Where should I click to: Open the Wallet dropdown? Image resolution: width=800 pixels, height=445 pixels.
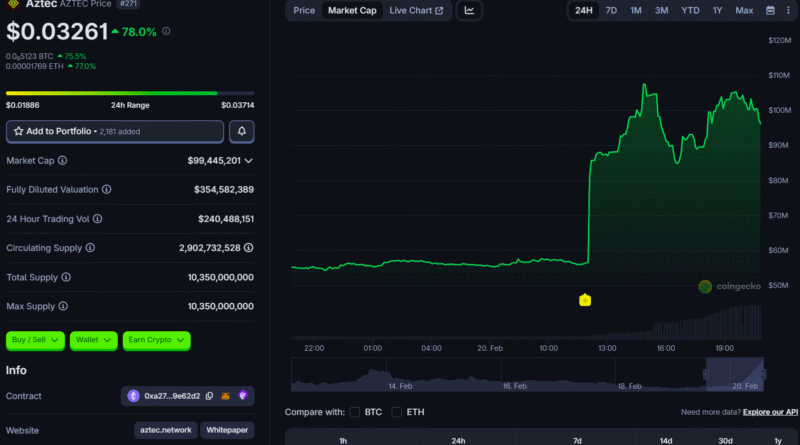(x=93, y=340)
